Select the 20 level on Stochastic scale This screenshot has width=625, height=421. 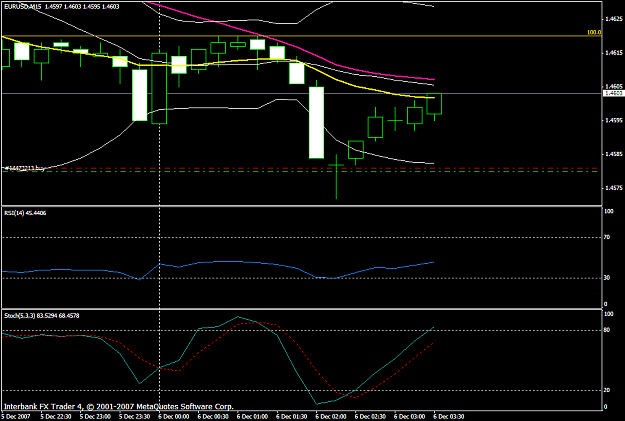tap(607, 390)
